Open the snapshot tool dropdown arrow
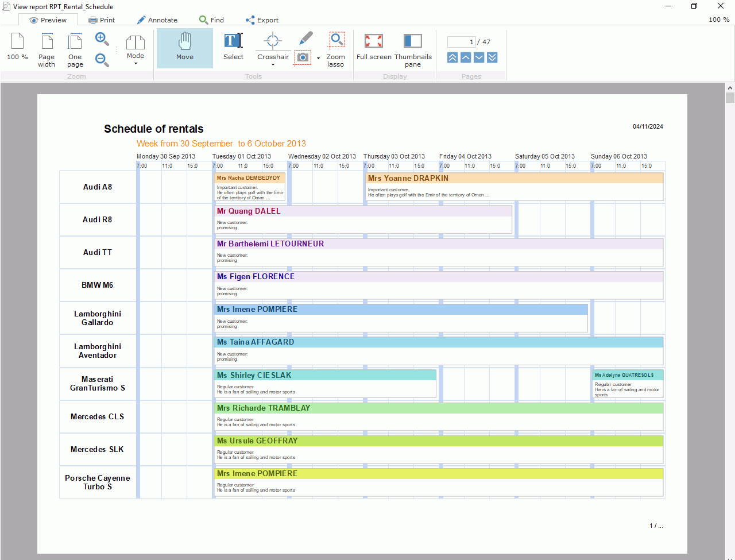735x560 pixels. coord(318,58)
